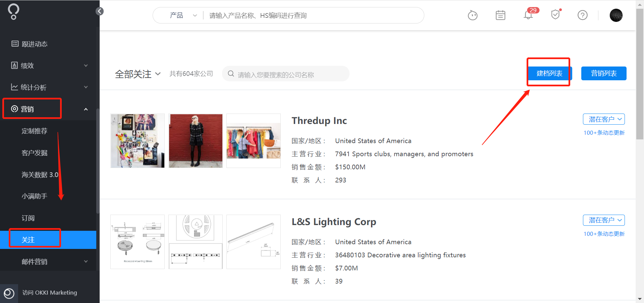This screenshot has height=303, width=644.
Task: Open the robot assistant icon in header
Action: pyautogui.click(x=473, y=15)
